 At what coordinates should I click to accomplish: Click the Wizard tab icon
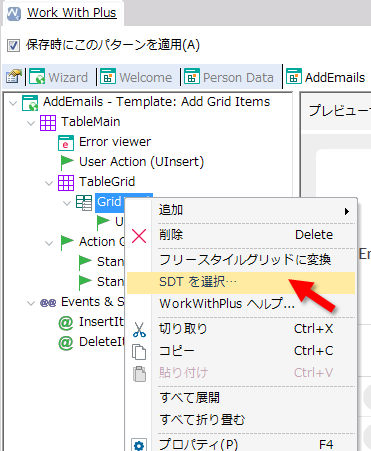(37, 77)
